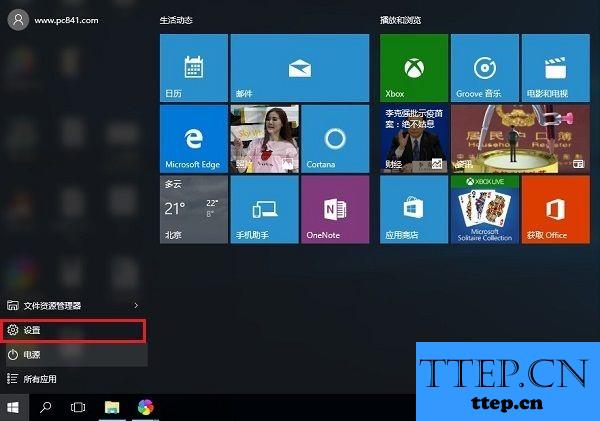Expand the 文件资源管理器 jump list arrow
The image size is (600, 421).
136,305
